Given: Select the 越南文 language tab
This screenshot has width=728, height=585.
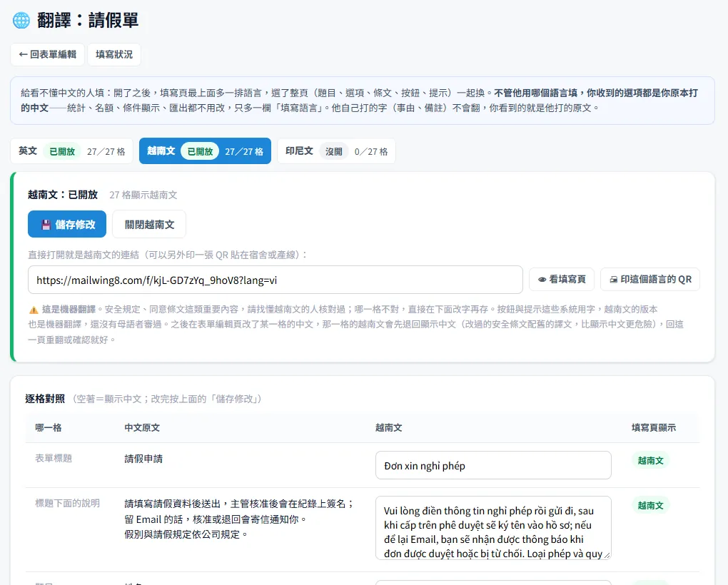Looking at the screenshot, I should click(205, 151).
